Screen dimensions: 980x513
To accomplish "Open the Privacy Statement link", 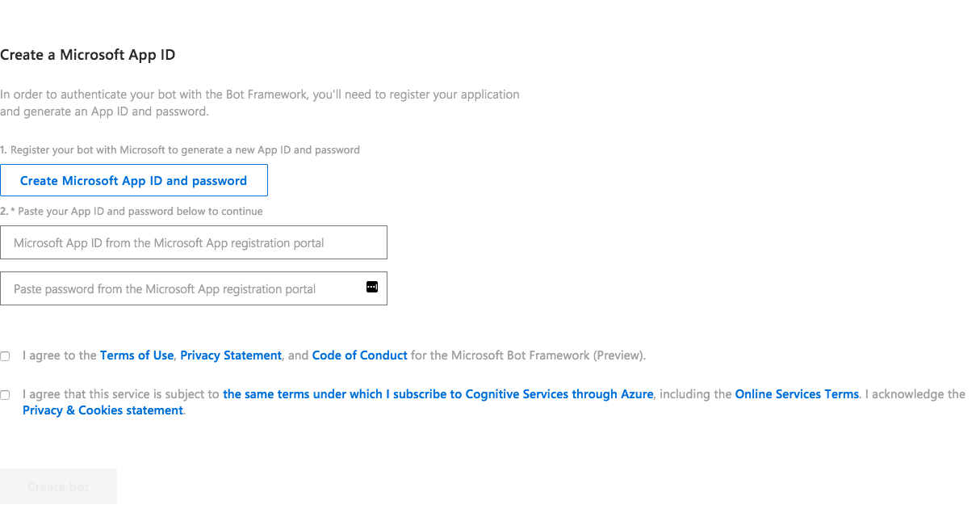I will (231, 355).
